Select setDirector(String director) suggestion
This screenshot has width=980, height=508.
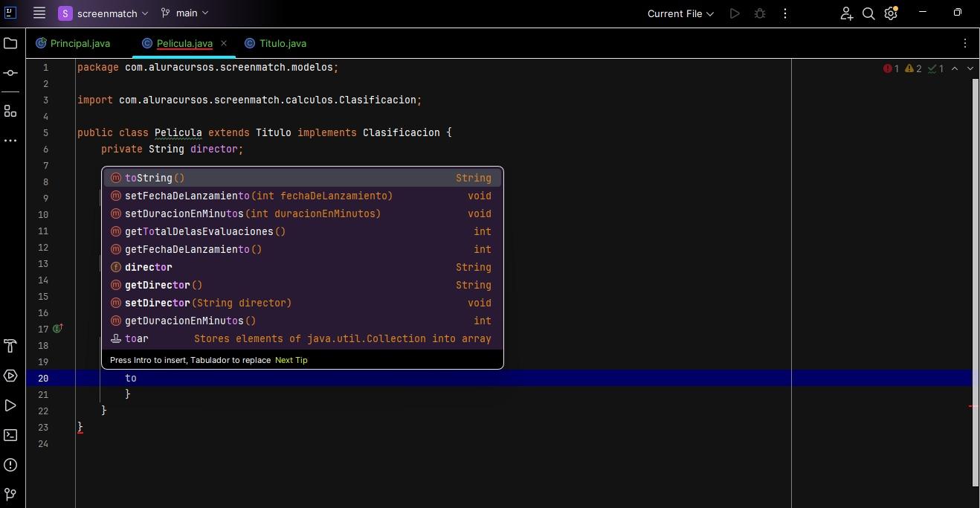point(303,303)
